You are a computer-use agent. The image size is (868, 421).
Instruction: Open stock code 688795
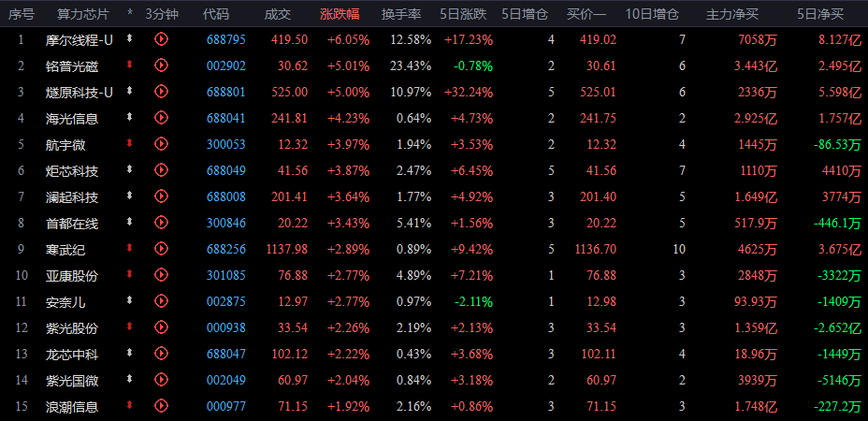(x=225, y=39)
